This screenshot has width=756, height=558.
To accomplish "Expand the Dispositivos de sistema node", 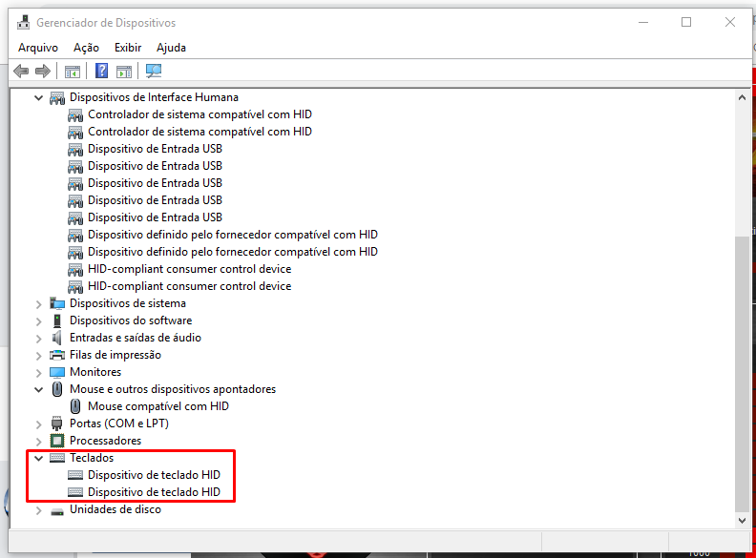I will pyautogui.click(x=38, y=304).
